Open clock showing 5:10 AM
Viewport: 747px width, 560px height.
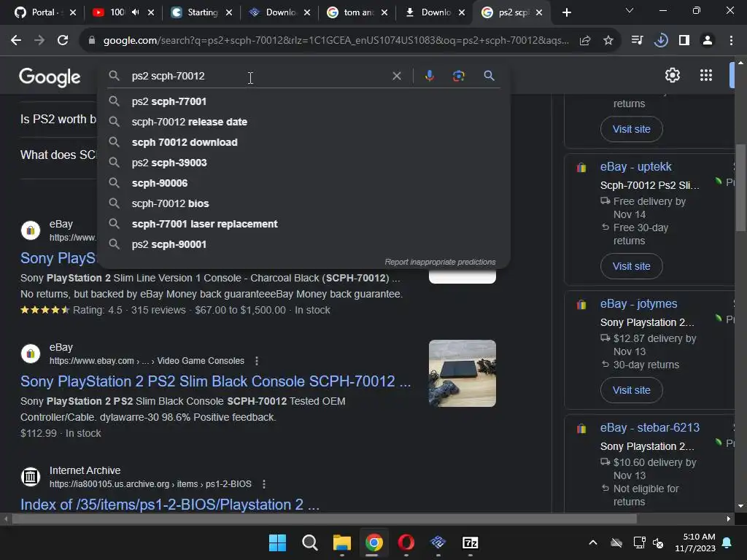tap(695, 542)
